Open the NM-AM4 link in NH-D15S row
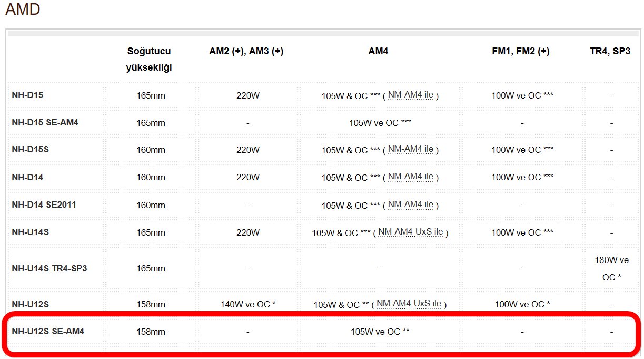This screenshot has width=644, height=359. (x=411, y=150)
